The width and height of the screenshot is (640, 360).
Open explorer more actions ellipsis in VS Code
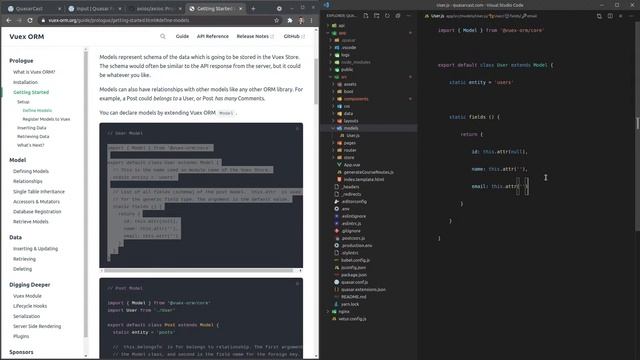point(409,16)
